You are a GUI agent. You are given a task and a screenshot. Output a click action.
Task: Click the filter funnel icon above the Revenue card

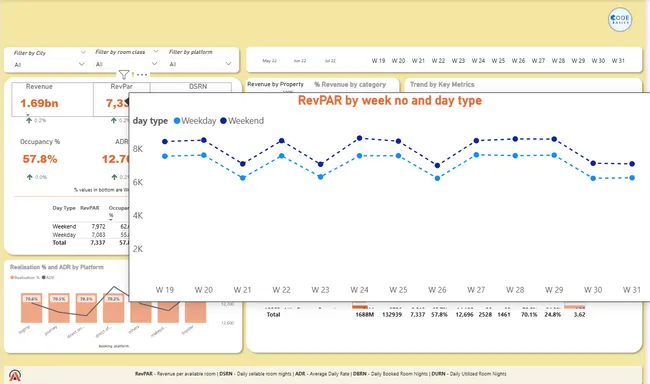124,75
